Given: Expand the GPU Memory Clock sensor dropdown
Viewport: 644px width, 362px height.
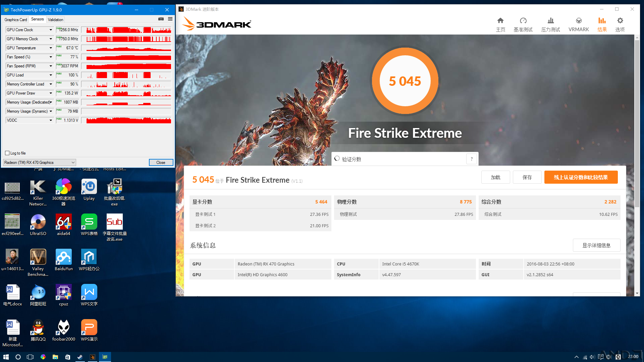Looking at the screenshot, I should 51,39.
